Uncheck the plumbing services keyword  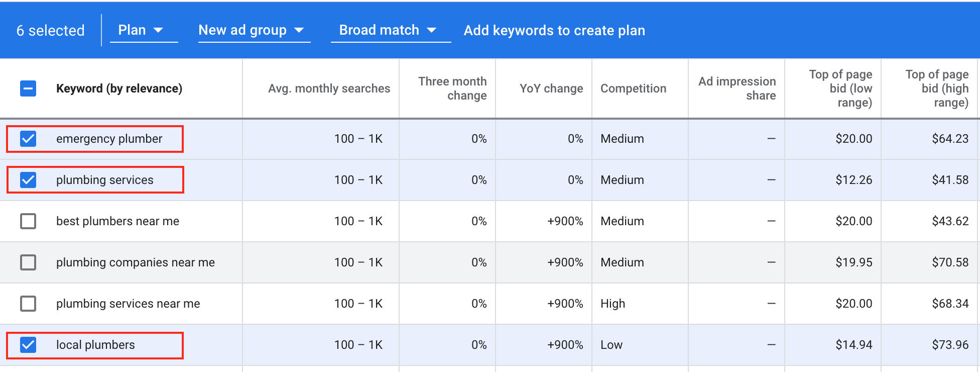(28, 180)
